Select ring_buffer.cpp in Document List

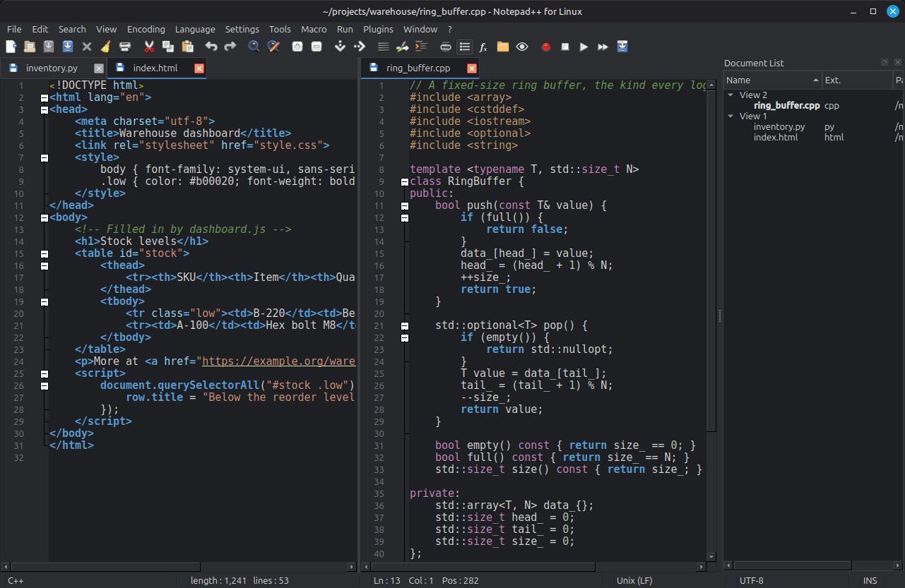pyautogui.click(x=787, y=105)
